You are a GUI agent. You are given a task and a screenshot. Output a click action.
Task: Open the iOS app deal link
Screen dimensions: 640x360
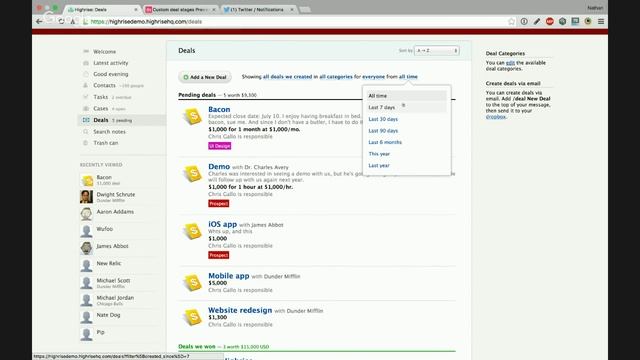[222, 224]
